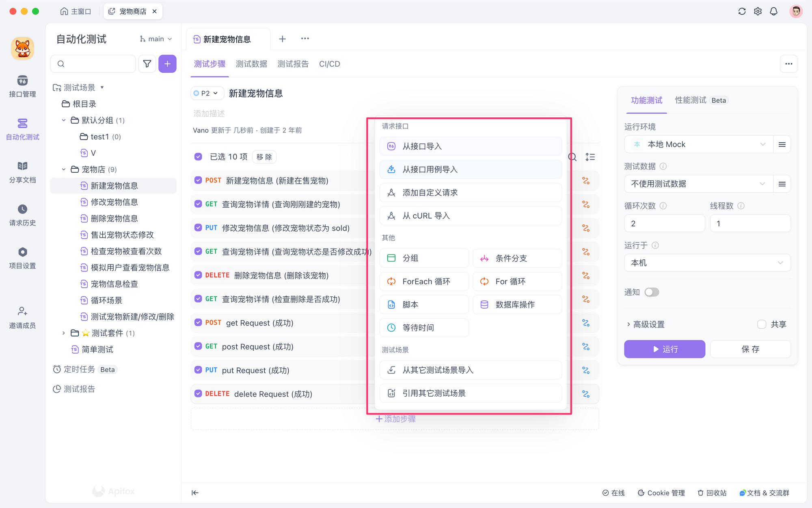Click the filter funnel icon
The width and height of the screenshot is (812, 508).
(x=147, y=64)
